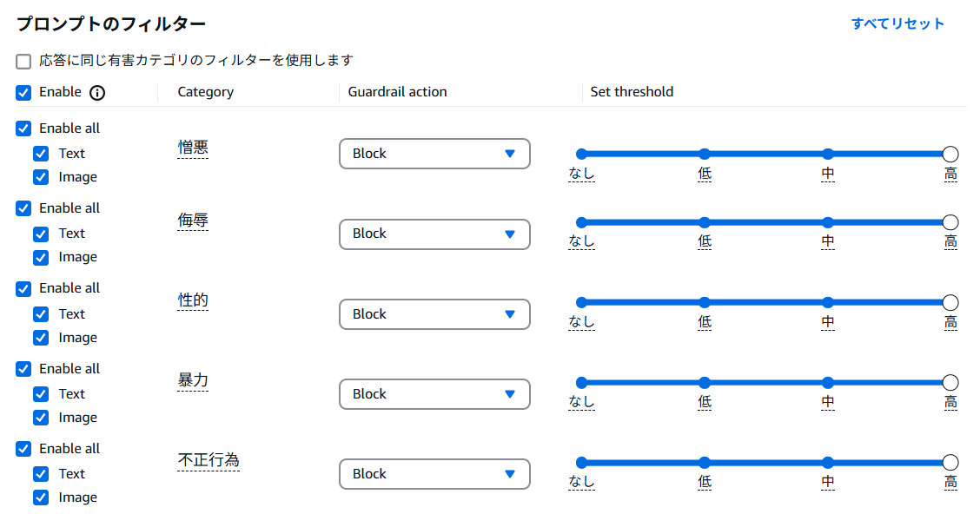Uncheck Text checkbox for 侮辱 category
The height and width of the screenshot is (514, 980).
pyautogui.click(x=41, y=234)
